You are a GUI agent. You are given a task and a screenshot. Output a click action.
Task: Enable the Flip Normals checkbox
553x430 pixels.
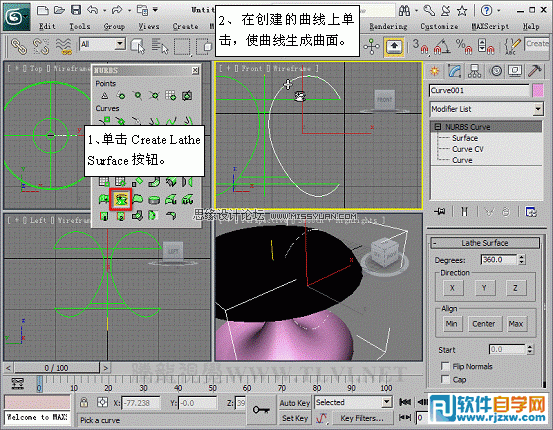coord(445,366)
